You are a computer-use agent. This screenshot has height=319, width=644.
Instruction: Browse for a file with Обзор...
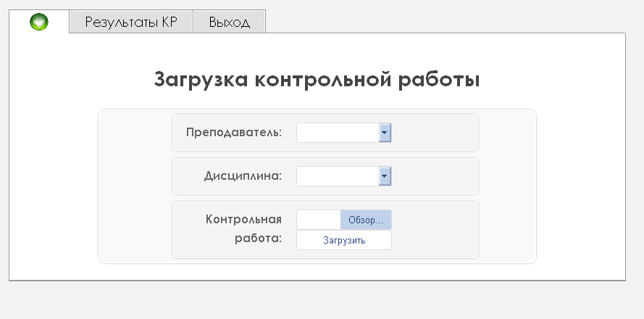click(366, 220)
